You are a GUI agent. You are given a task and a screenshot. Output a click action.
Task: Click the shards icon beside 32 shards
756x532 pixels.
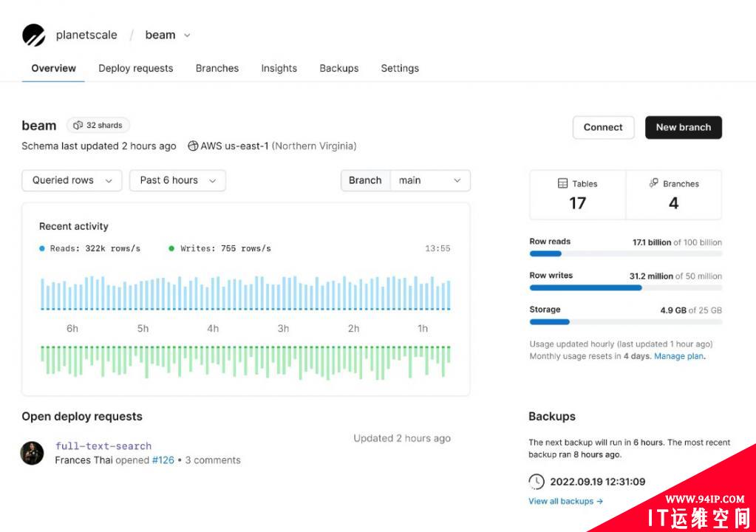(78, 126)
